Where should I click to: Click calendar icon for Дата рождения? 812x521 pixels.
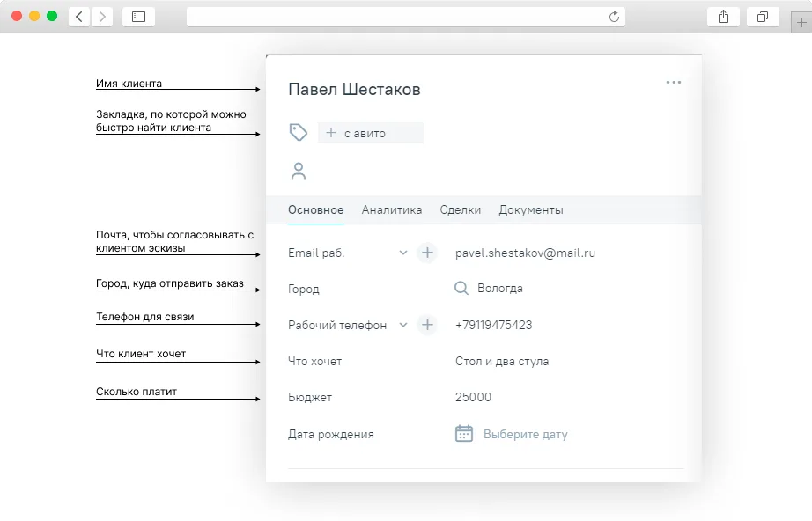[464, 433]
